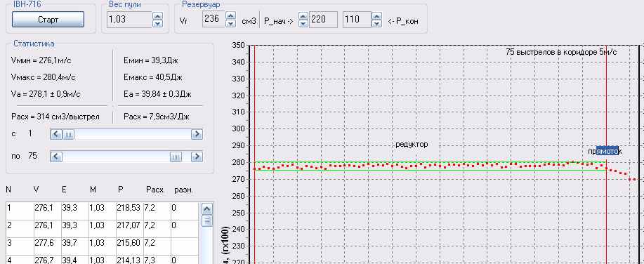This screenshot has width=644, height=264.
Task: Decrease bullet weight with down arrow
Action: pos(157,24)
